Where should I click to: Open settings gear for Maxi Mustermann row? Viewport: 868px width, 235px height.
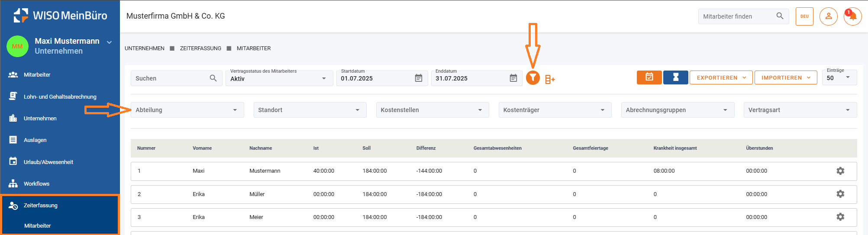[840, 171]
